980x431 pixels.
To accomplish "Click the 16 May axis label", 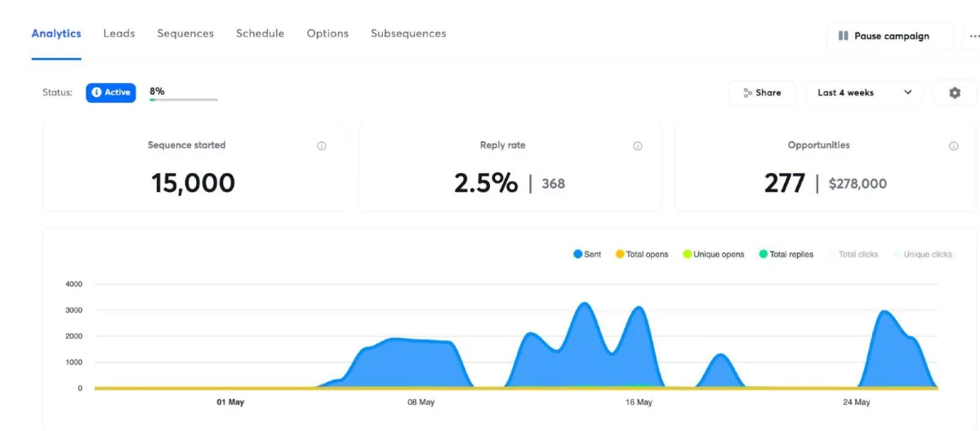I will pyautogui.click(x=639, y=402).
